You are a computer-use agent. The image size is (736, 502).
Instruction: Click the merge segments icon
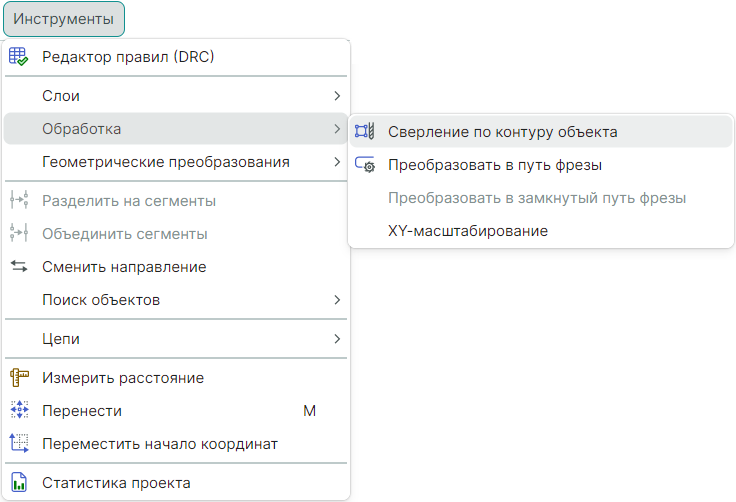20,234
